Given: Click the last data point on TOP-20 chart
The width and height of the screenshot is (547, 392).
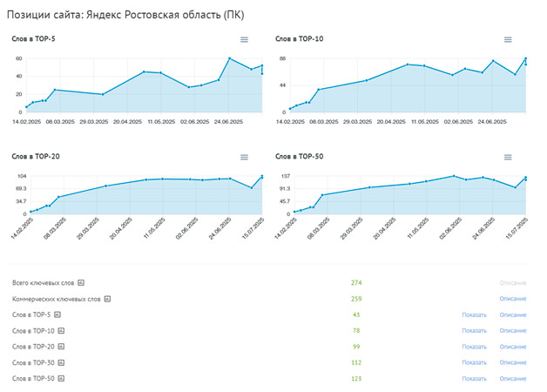Looking at the screenshot, I should [262, 177].
